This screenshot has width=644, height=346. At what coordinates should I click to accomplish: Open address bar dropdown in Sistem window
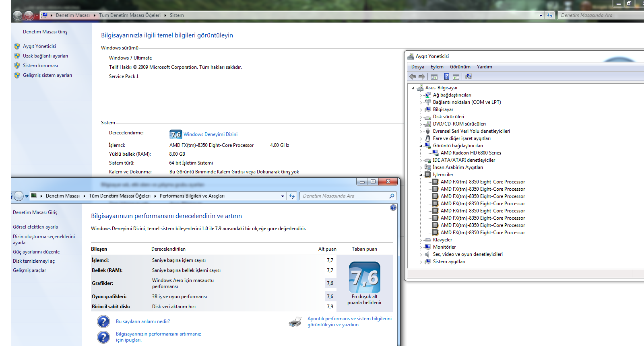coord(541,15)
